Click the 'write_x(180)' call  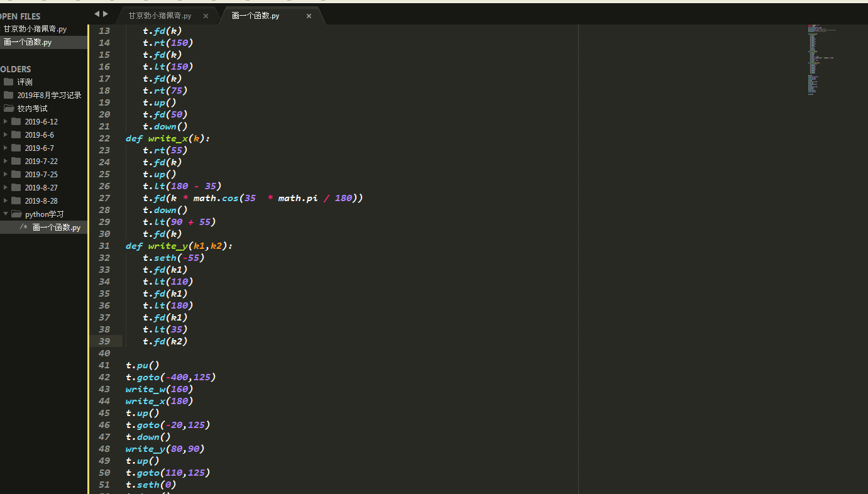[x=160, y=401]
